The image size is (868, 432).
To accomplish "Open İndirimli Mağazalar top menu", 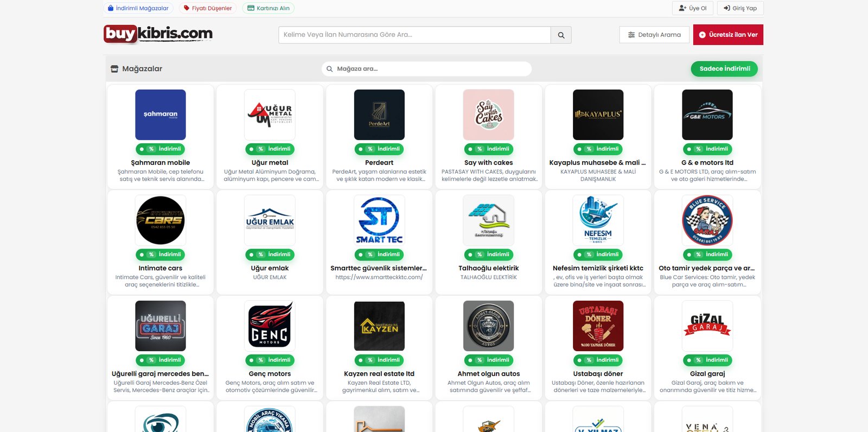I will click(x=138, y=8).
